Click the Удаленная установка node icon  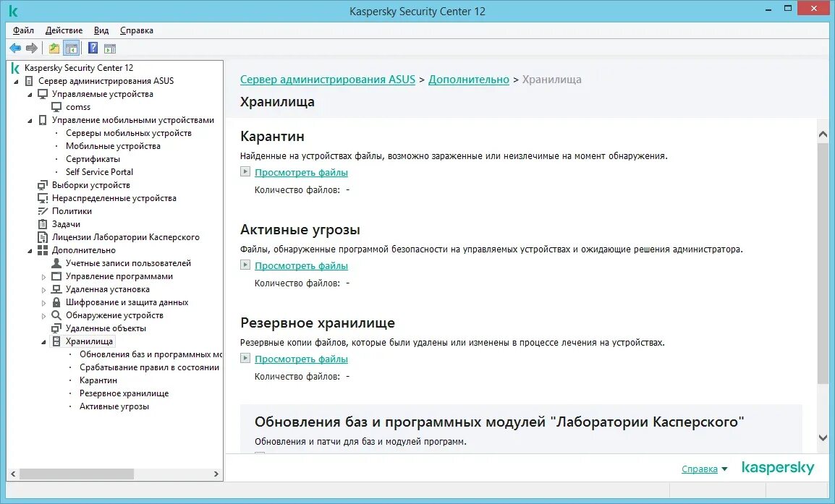[56, 289]
